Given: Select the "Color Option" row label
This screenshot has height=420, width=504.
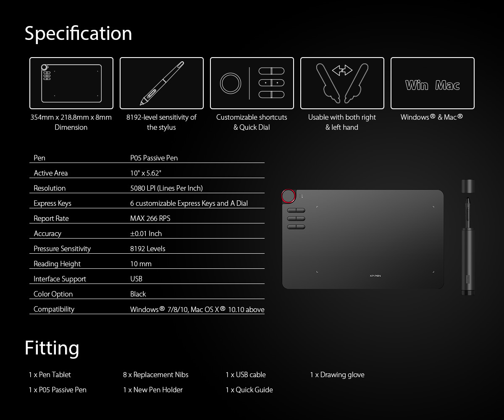Looking at the screenshot, I should tap(53, 294).
